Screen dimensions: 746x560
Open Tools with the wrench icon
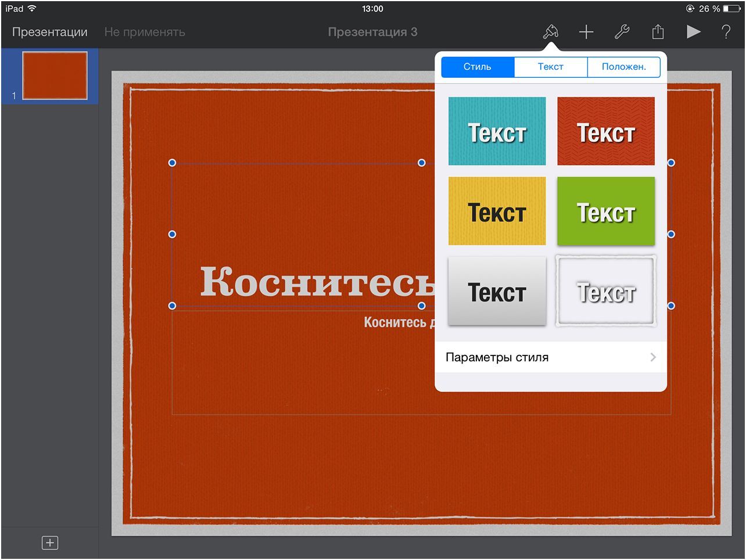[x=621, y=32]
